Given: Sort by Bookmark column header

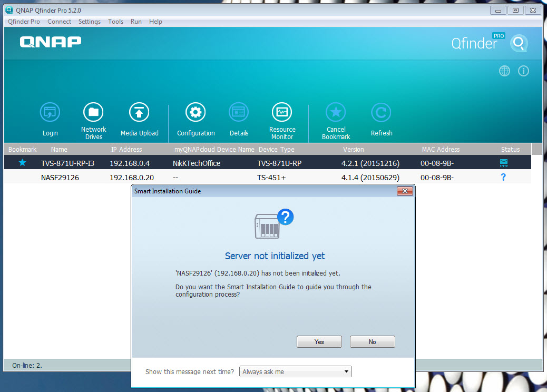Looking at the screenshot, I should [x=22, y=149].
